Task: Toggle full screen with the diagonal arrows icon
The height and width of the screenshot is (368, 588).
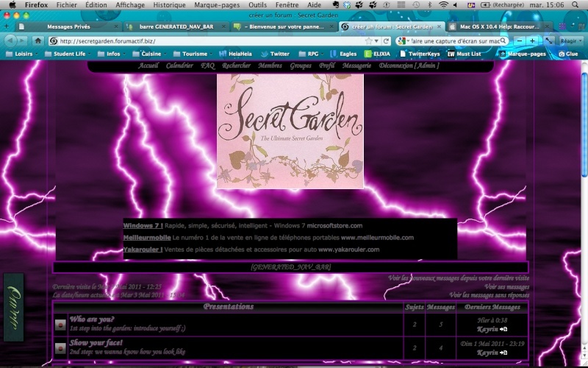Action: [x=548, y=40]
